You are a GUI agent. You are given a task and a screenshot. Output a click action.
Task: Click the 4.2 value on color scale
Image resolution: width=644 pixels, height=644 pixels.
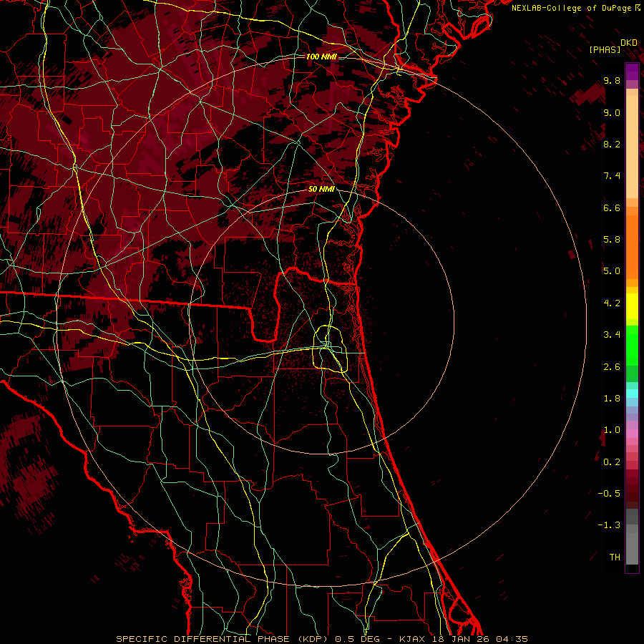612,303
